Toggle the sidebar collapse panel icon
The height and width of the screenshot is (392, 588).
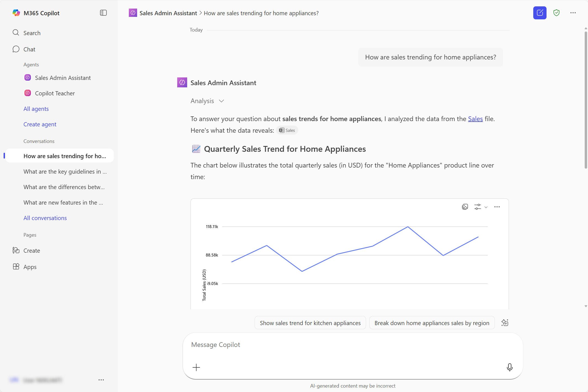[x=103, y=13]
